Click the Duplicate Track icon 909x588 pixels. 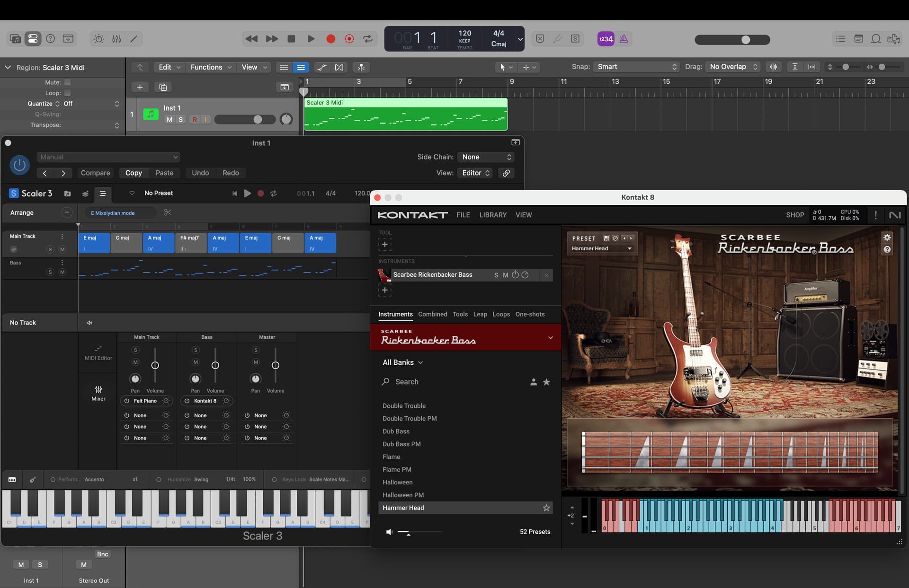pyautogui.click(x=163, y=87)
